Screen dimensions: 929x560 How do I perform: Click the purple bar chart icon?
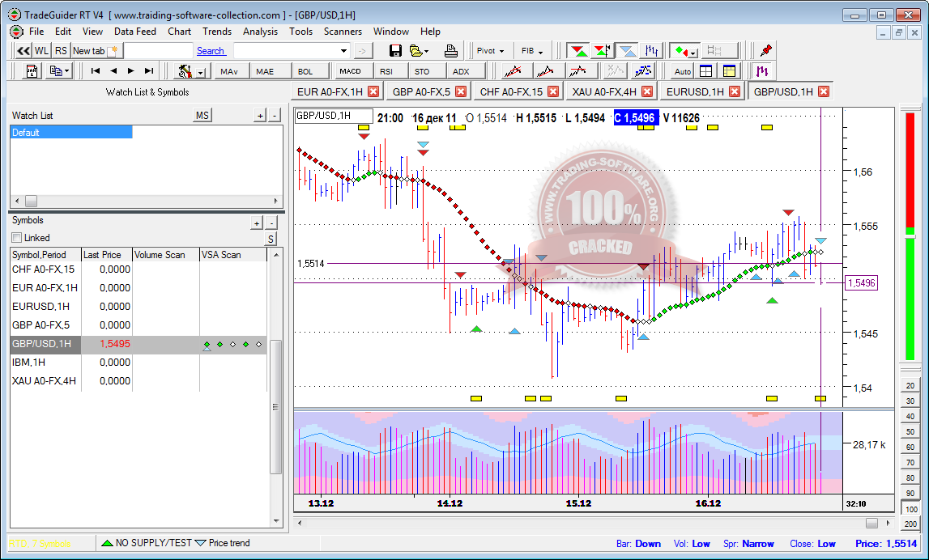761,71
